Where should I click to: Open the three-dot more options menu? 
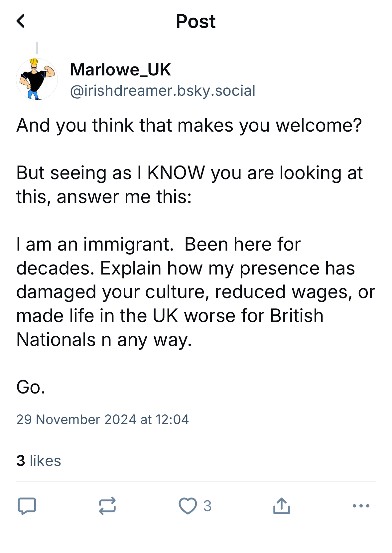(361, 506)
